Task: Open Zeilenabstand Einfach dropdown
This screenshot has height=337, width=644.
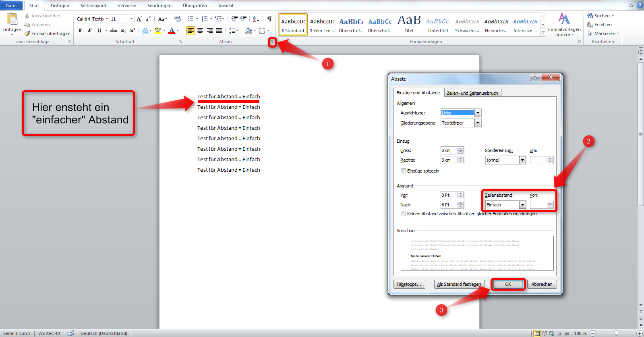Action: point(522,205)
